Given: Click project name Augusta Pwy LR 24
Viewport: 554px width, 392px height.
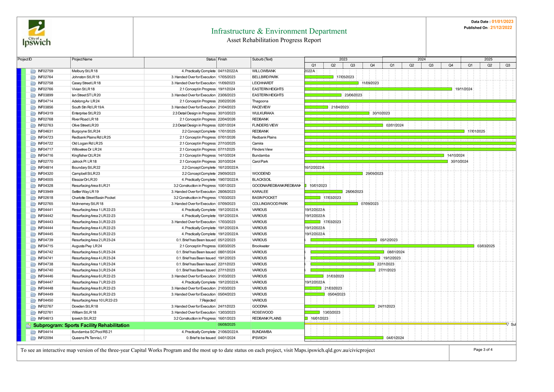Looking at the screenshot, I should click(x=87, y=246).
